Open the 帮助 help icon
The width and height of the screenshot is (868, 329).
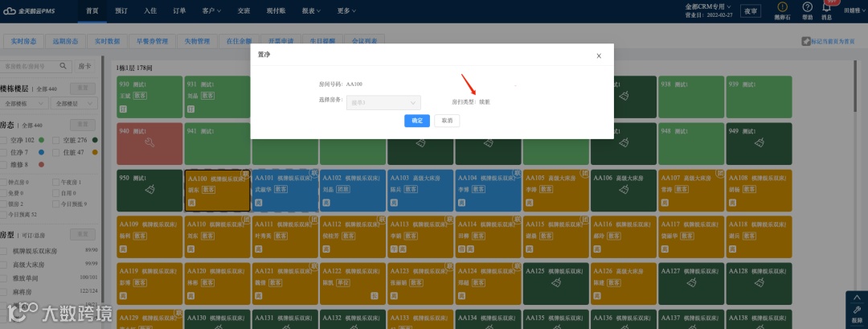coord(808,7)
